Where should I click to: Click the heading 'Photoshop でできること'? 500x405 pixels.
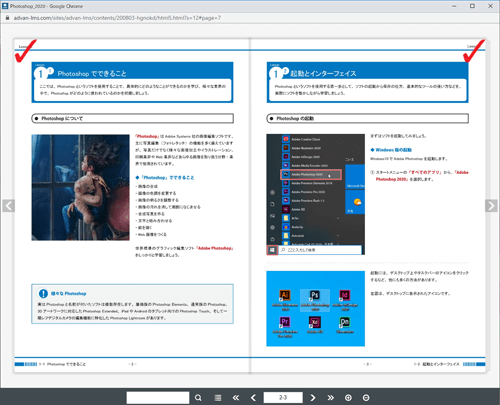[92, 74]
